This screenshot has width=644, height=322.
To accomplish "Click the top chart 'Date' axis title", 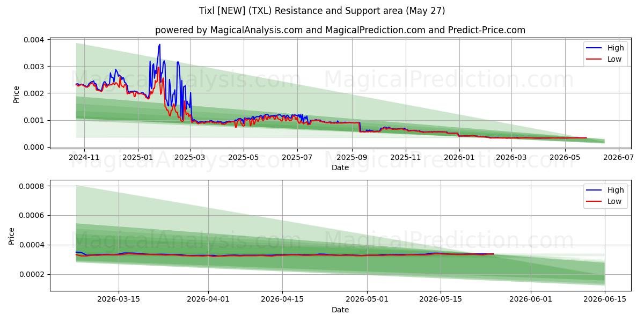I will point(340,167).
